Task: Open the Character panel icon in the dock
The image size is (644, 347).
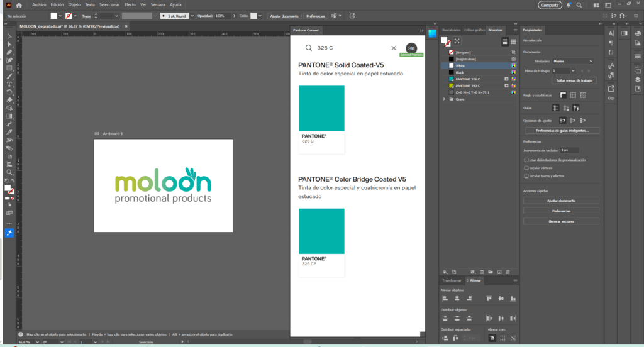Action: pyautogui.click(x=611, y=34)
